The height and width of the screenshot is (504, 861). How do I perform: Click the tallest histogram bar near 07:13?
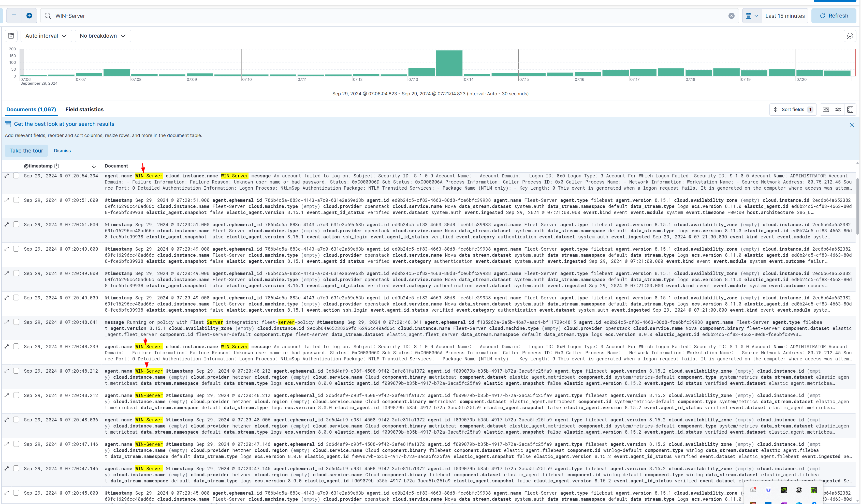click(x=449, y=63)
